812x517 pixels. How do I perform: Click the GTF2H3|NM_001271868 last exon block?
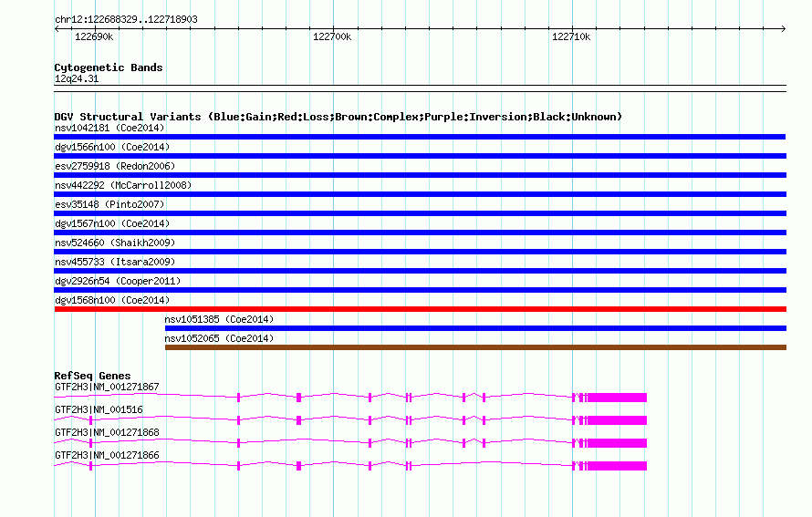(x=618, y=443)
